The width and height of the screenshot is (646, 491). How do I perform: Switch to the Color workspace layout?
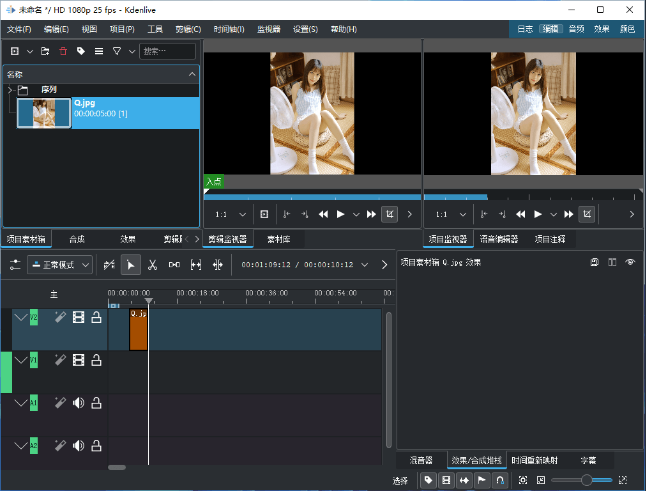coord(627,29)
